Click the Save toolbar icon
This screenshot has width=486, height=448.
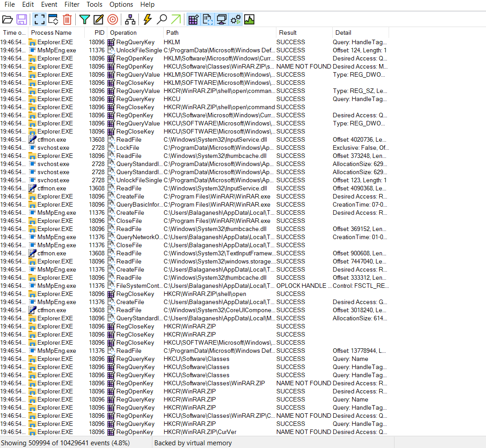tap(22, 19)
